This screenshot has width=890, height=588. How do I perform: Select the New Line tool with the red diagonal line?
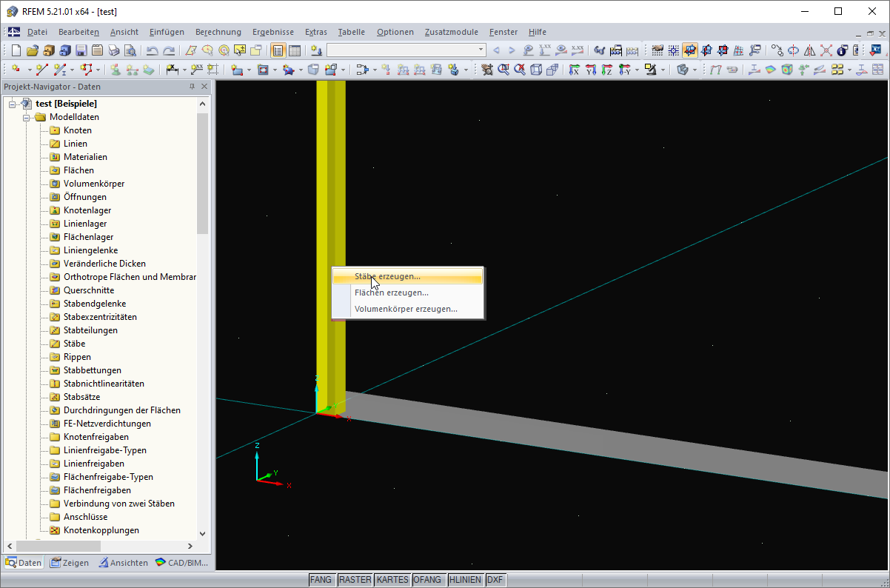click(41, 69)
